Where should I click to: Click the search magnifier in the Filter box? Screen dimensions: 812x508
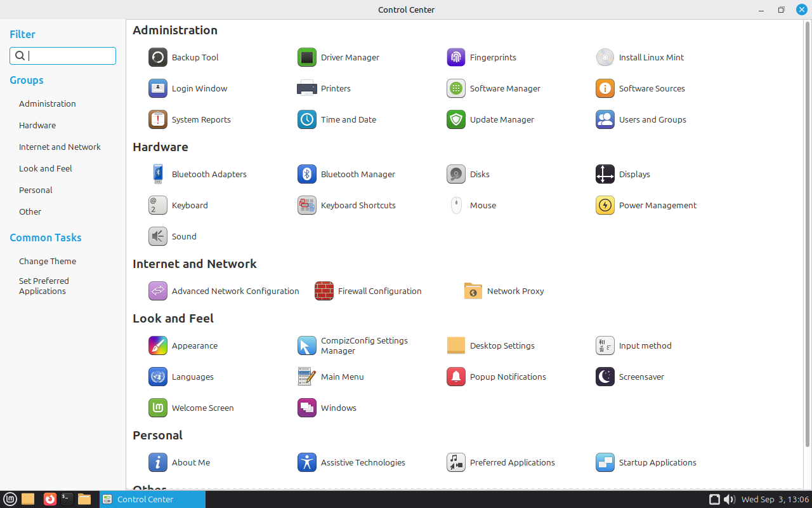tap(20, 56)
